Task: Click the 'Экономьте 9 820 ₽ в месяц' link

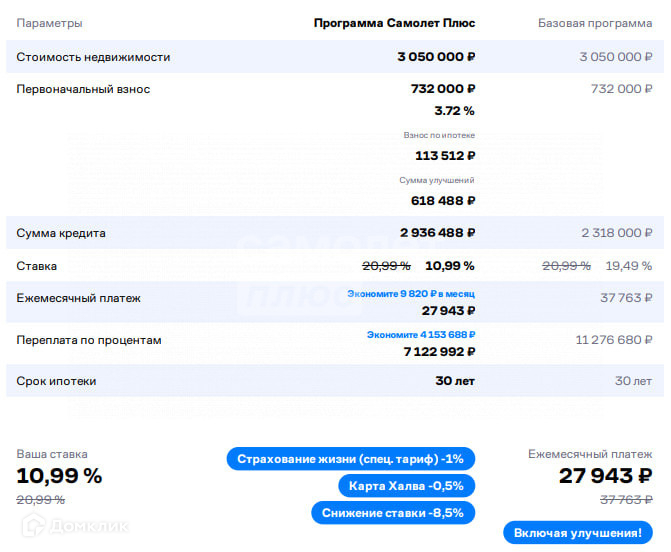Action: point(410,294)
